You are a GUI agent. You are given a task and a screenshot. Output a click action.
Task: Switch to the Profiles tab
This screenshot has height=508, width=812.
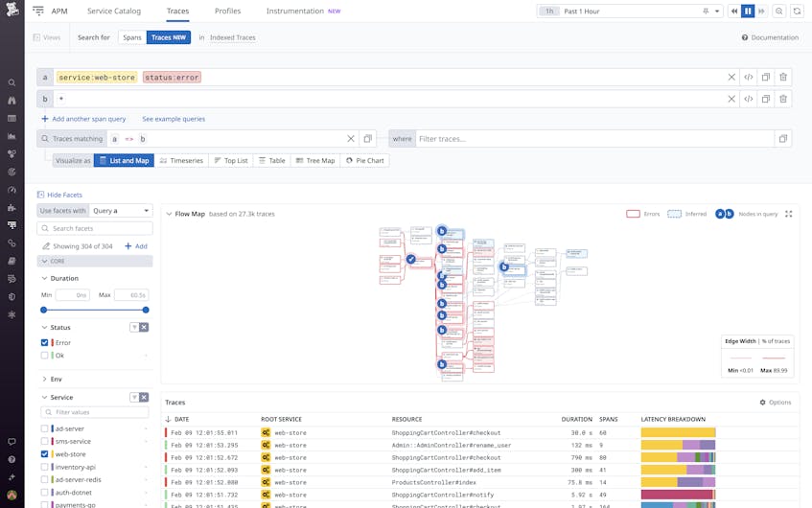227,12
